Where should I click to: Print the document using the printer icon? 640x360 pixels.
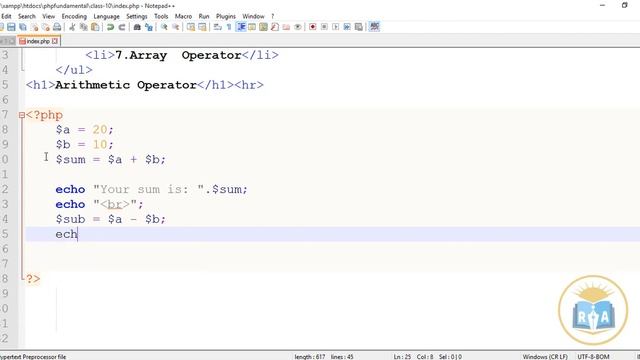(57, 27)
